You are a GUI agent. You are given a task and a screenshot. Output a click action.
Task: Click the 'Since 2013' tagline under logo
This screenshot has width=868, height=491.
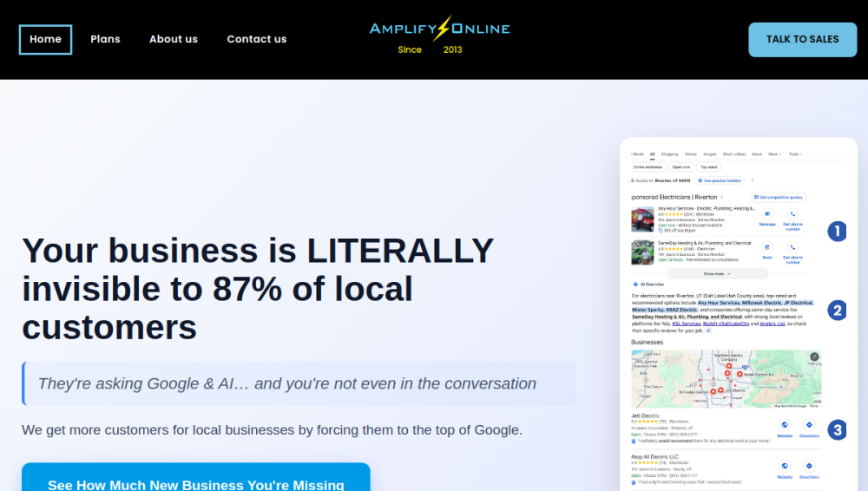coord(431,49)
